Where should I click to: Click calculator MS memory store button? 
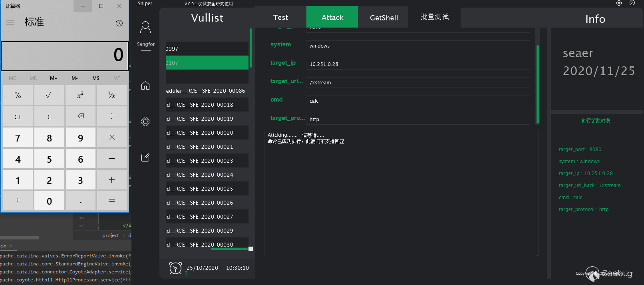[x=96, y=78]
